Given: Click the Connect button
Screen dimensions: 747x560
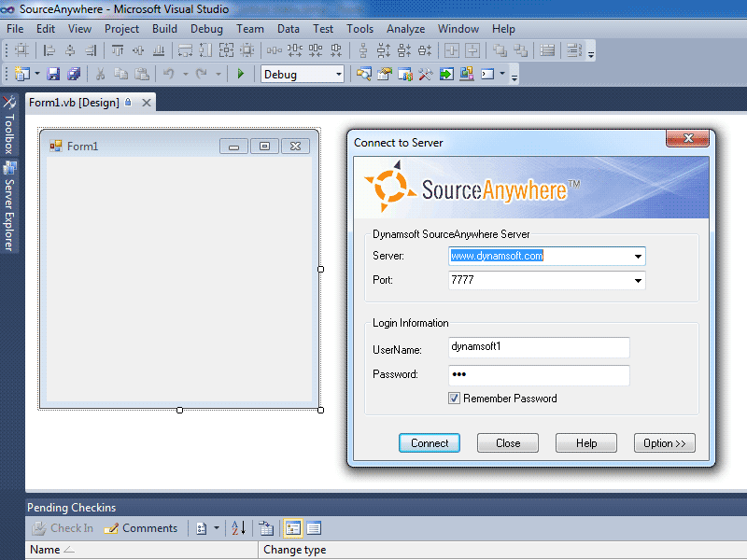Looking at the screenshot, I should [430, 443].
